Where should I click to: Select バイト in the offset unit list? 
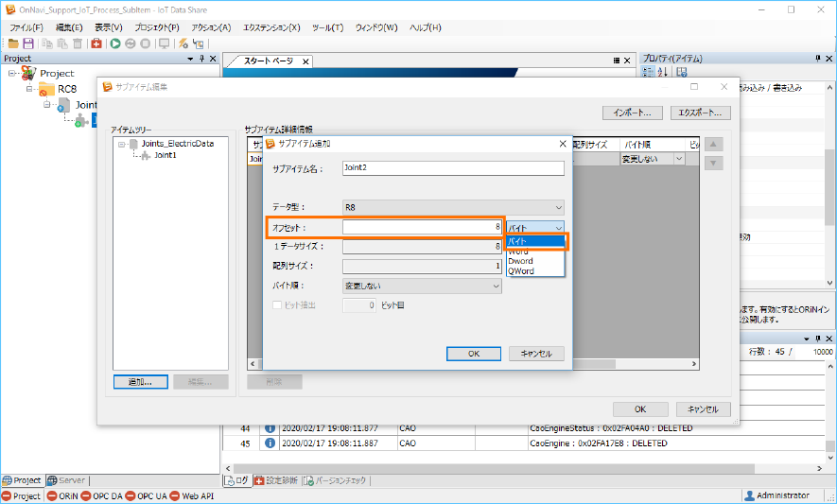[x=535, y=240]
